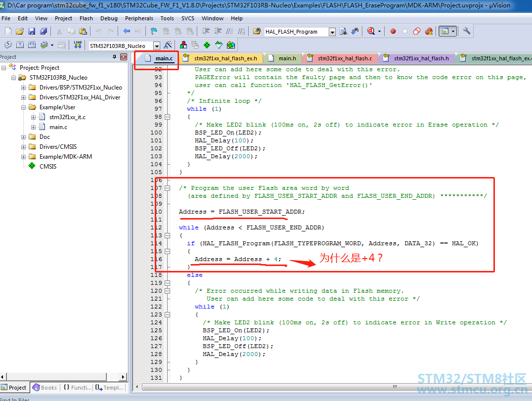The width and height of the screenshot is (532, 401).
Task: Open the Pack Installer icon
Action: 231,45
